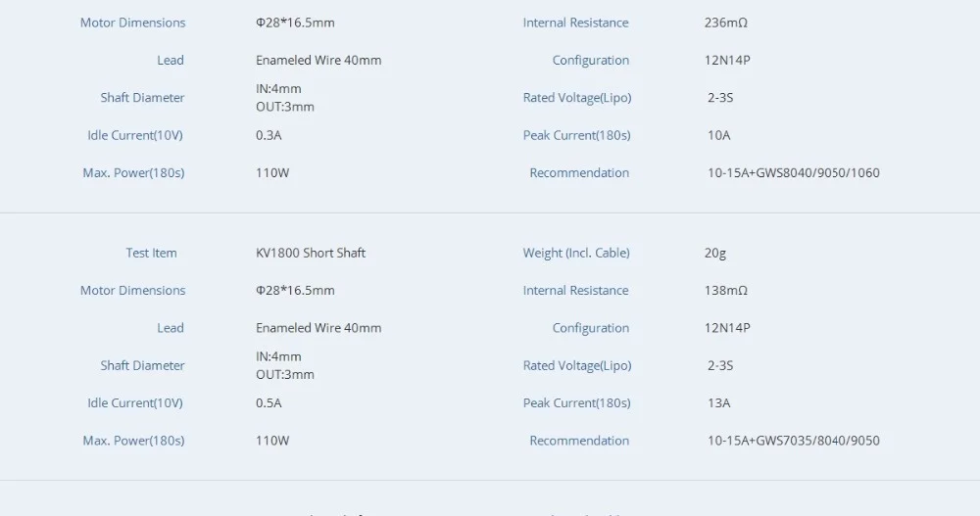The width and height of the screenshot is (980, 516).
Task: Click the "Weight (Incl. Cable)" label
Action: [x=576, y=253]
